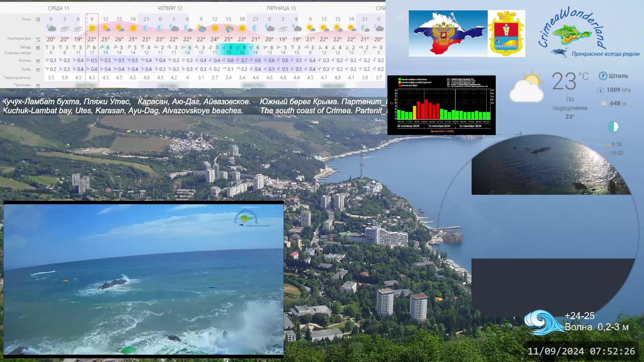
Task: Open the m unit selector in Зыбь row
Action: click(x=38, y=69)
